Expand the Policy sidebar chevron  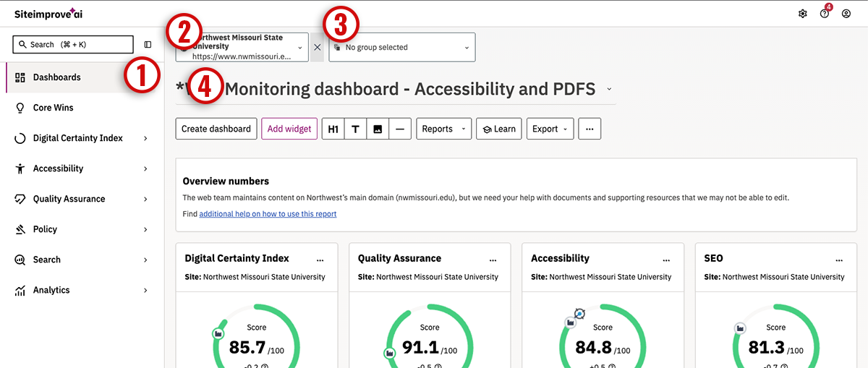pyautogui.click(x=145, y=229)
